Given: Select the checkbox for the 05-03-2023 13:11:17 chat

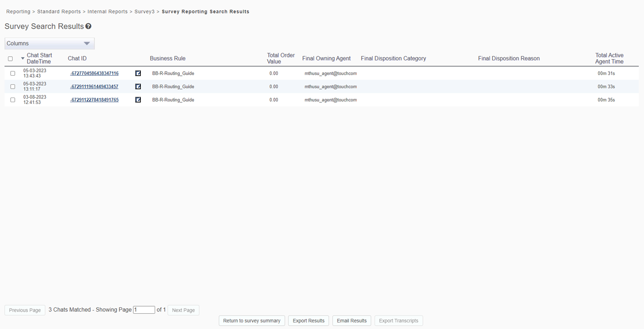Looking at the screenshot, I should click(13, 86).
